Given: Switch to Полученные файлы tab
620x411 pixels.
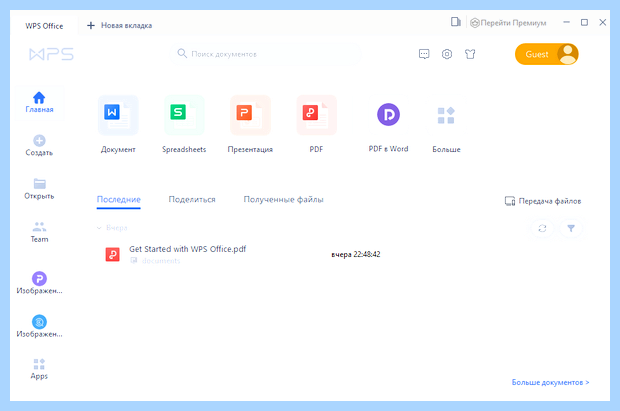Looking at the screenshot, I should tap(283, 199).
